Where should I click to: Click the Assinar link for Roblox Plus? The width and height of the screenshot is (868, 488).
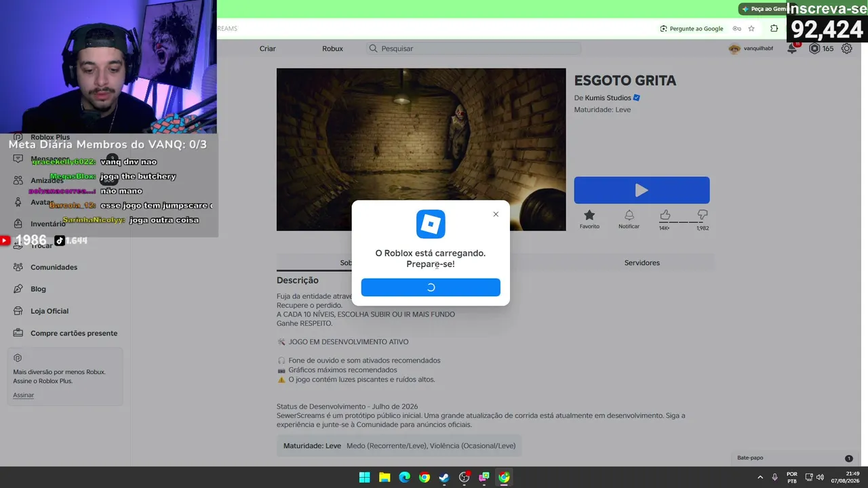point(23,395)
